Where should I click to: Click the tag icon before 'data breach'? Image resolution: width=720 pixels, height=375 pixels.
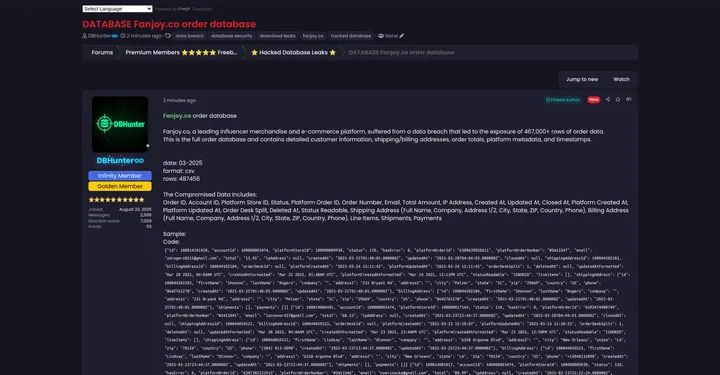pos(168,36)
